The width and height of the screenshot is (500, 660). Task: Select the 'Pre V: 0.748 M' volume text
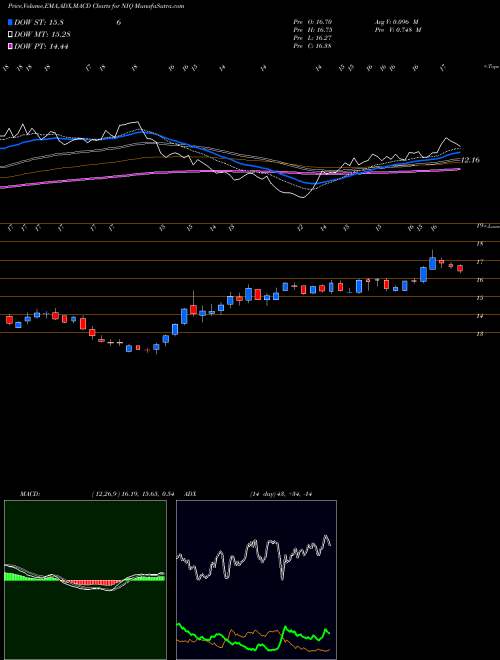point(399,30)
